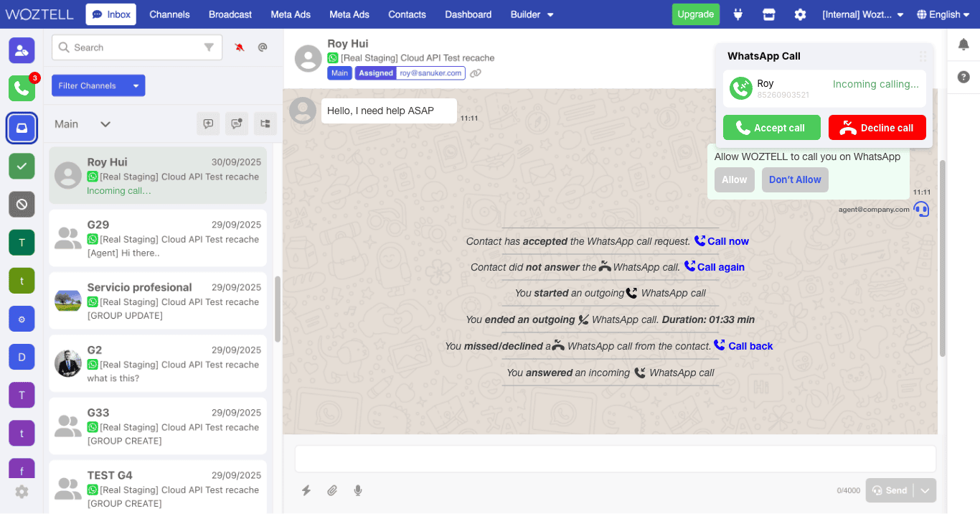Toggle the search filter funnel icon

tap(209, 47)
